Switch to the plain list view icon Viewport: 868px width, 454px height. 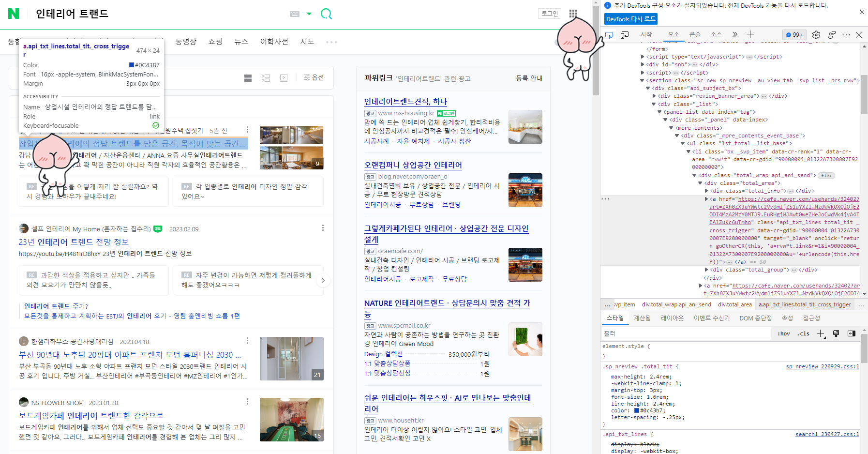point(248,78)
